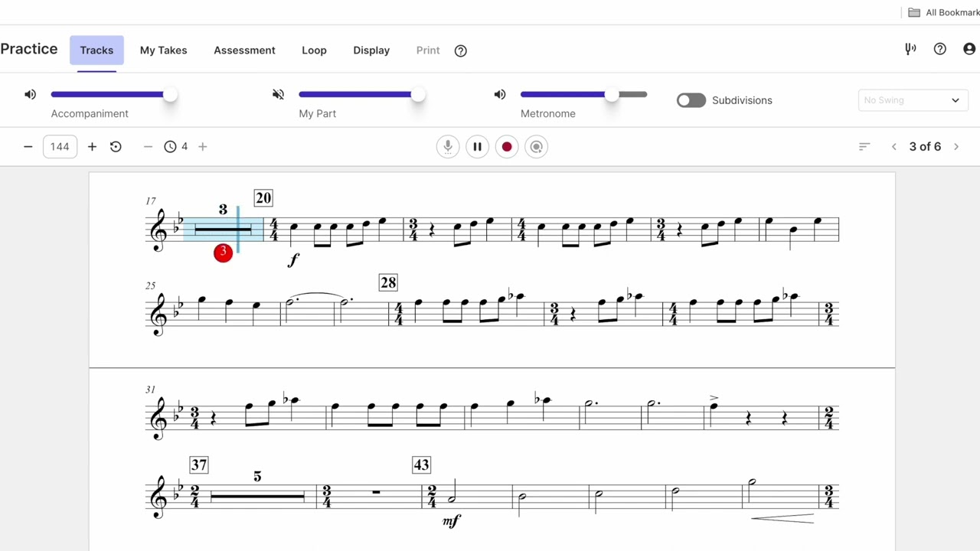
Task: Click the 5-bar multirest after mark 37
Action: click(x=257, y=496)
